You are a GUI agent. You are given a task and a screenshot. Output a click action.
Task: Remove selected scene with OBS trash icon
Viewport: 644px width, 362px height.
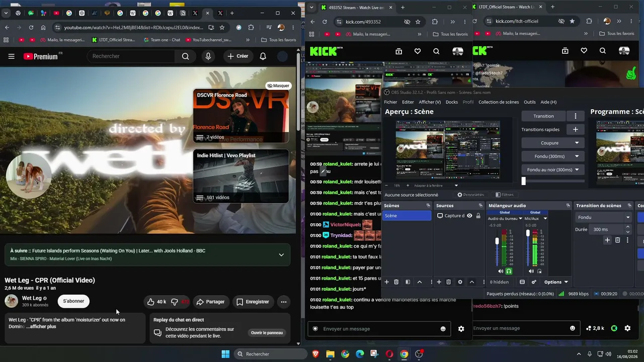(x=396, y=282)
